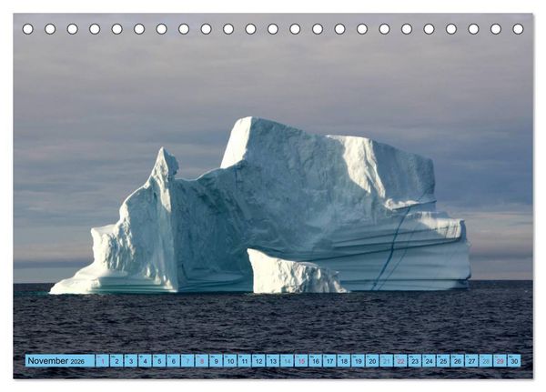
Task: Select day 26 in the date row
Action: [x=457, y=361]
